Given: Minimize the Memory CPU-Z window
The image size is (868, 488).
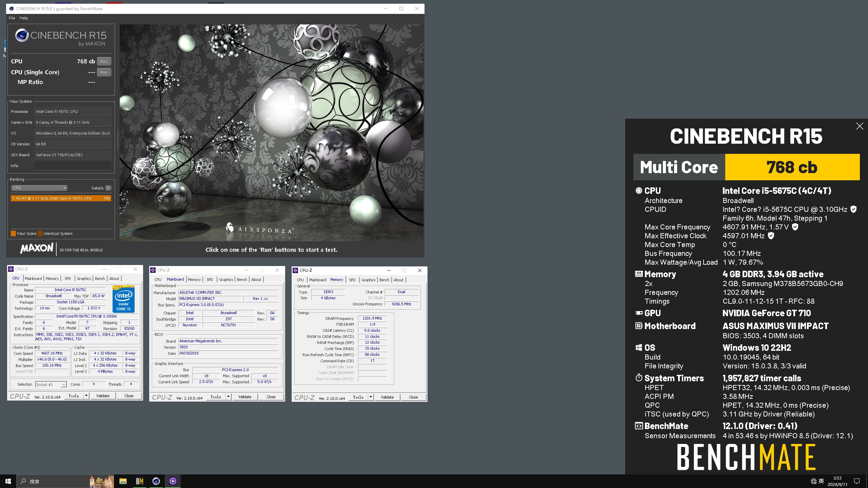Looking at the screenshot, I should 389,270.
